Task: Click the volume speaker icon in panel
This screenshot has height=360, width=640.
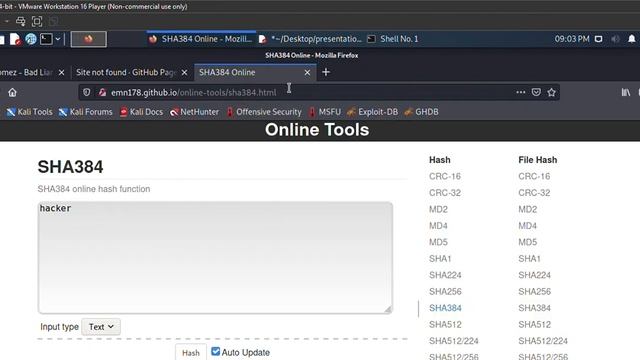Action: (x=615, y=39)
